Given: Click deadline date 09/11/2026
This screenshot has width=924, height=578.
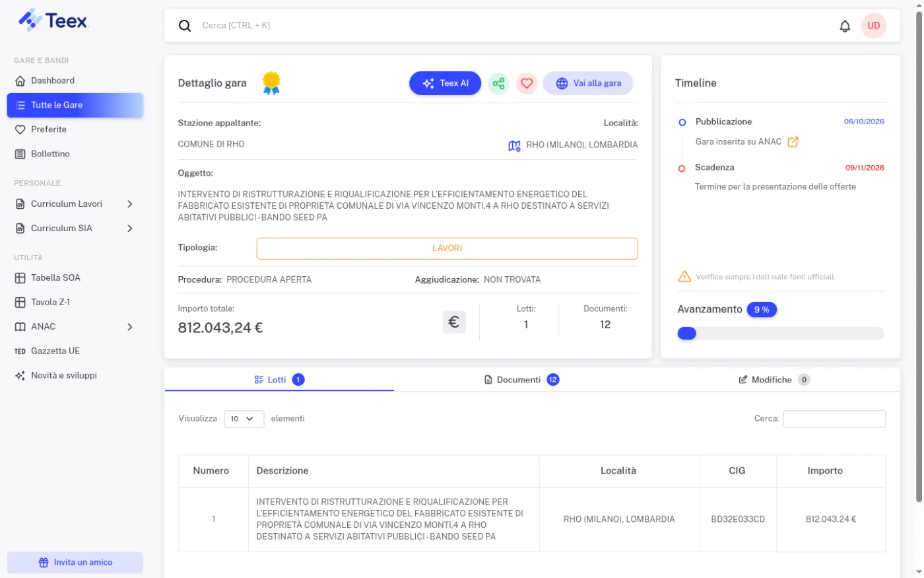Looking at the screenshot, I should pyautogui.click(x=865, y=168).
